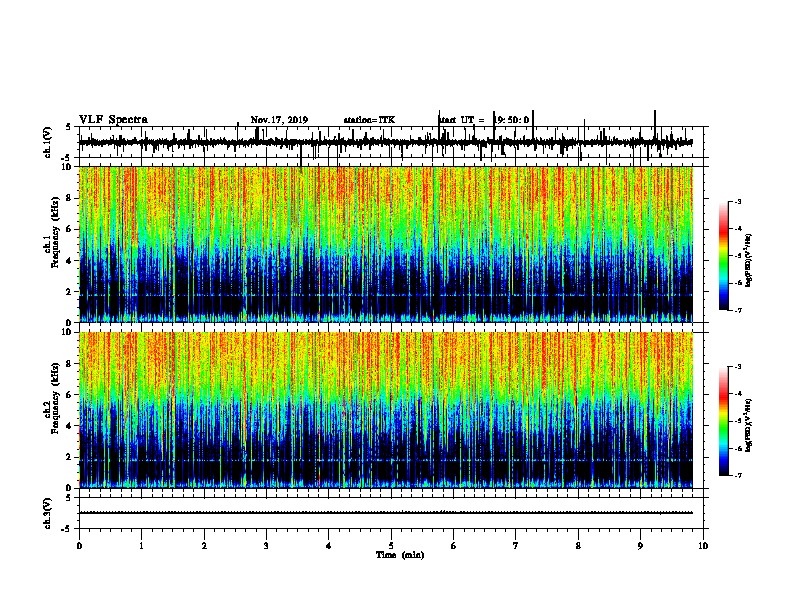Image resolution: width=792 pixels, height=612 pixels.
Task: Click the ch.1 PSD color scale bar
Action: [x=724, y=256]
